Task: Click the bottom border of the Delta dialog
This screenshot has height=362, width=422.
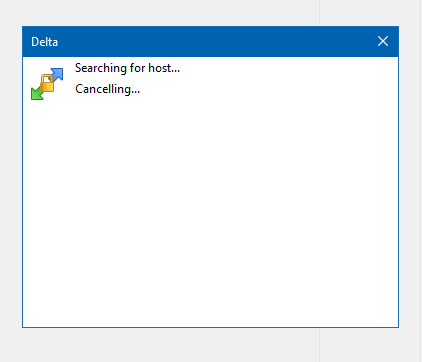Action: pos(210,327)
